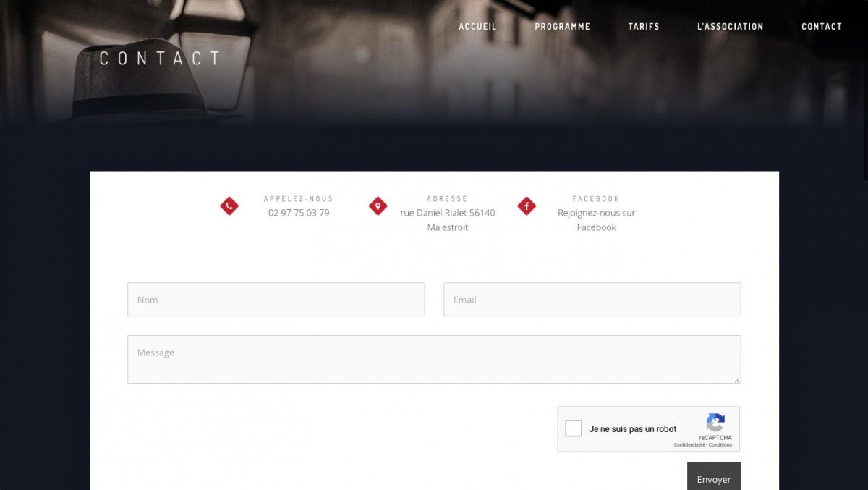Focus the Nom input field
Screen dimensions: 868x490
(276, 299)
